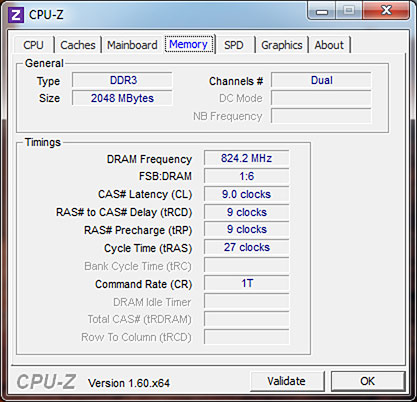
Task: Switch to the Caches tab
Action: coord(78,45)
